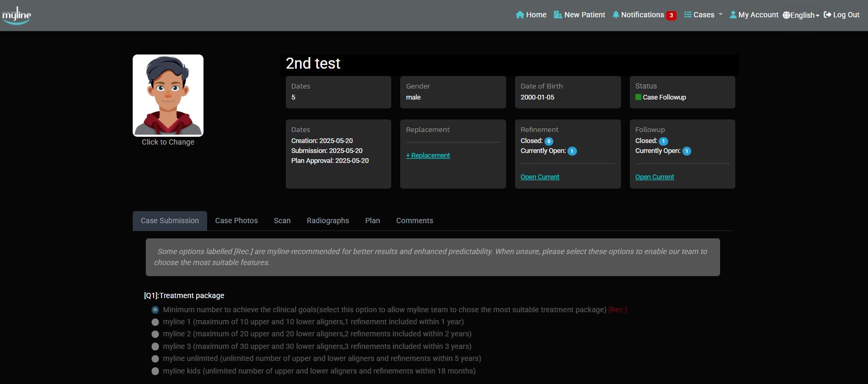Open the English language dropdown
The width and height of the screenshot is (868, 384).
click(x=801, y=15)
